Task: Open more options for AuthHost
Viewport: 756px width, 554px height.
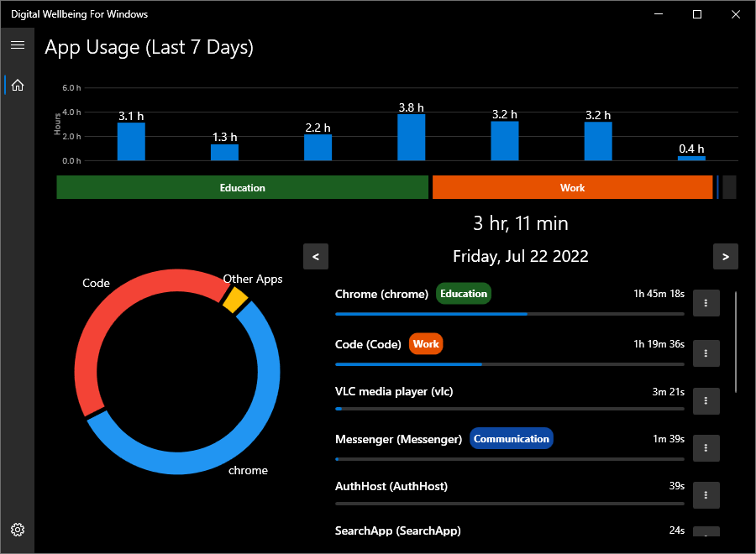Action: tap(706, 495)
